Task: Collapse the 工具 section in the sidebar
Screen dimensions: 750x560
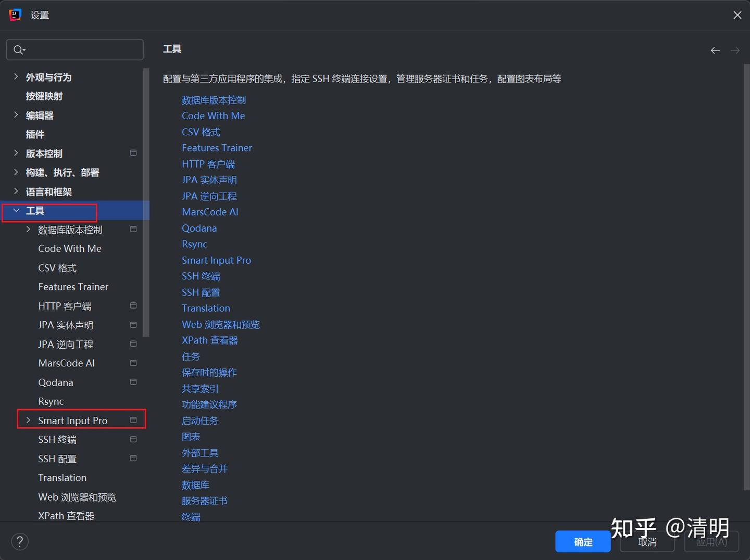Action: point(16,211)
